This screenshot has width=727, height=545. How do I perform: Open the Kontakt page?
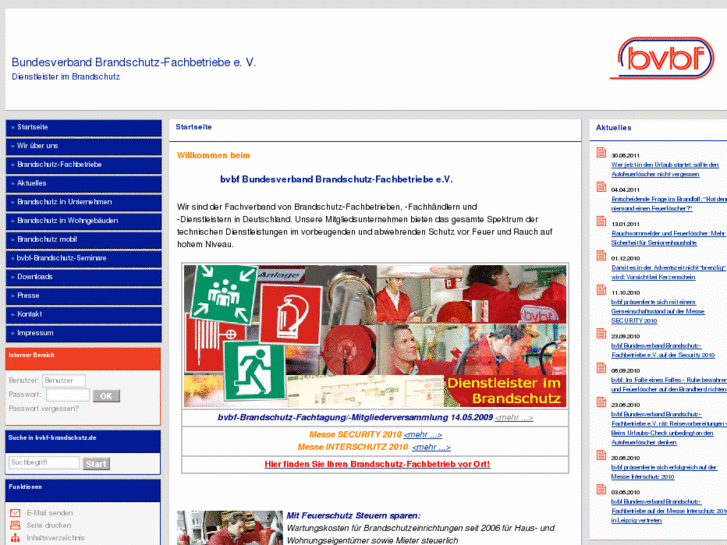[83, 314]
